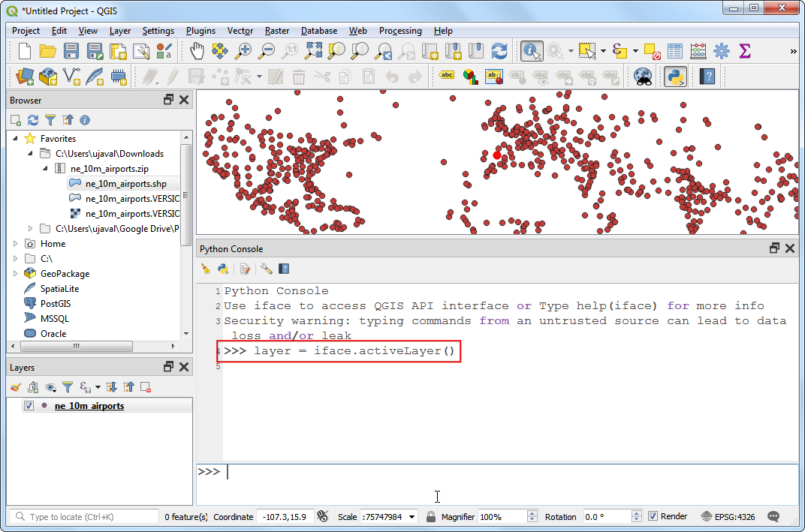This screenshot has width=805, height=532.
Task: Open the Python Console options wrench
Action: (x=266, y=269)
